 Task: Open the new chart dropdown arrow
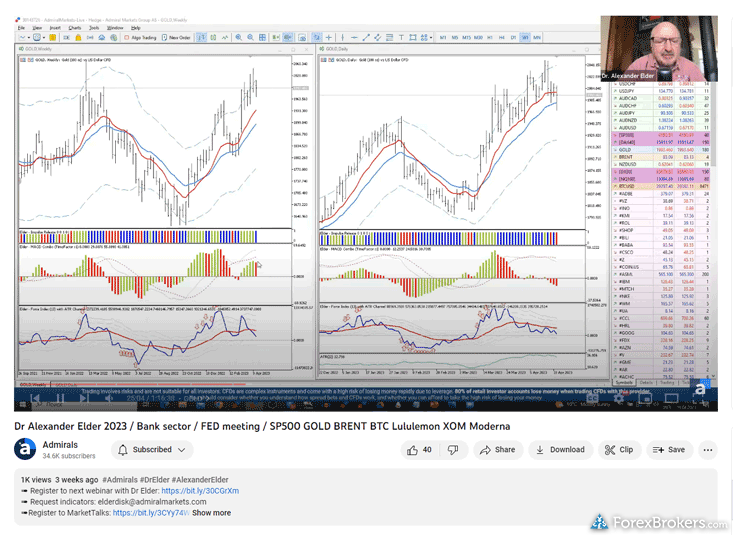coord(29,37)
